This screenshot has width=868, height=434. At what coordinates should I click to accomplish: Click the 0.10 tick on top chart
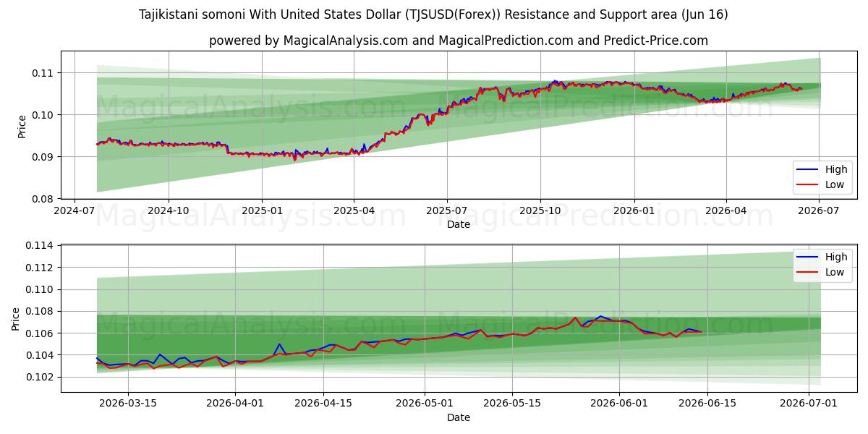tap(43, 114)
